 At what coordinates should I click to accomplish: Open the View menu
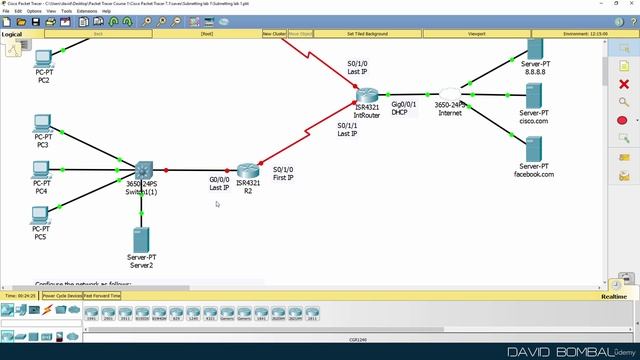coord(51,11)
